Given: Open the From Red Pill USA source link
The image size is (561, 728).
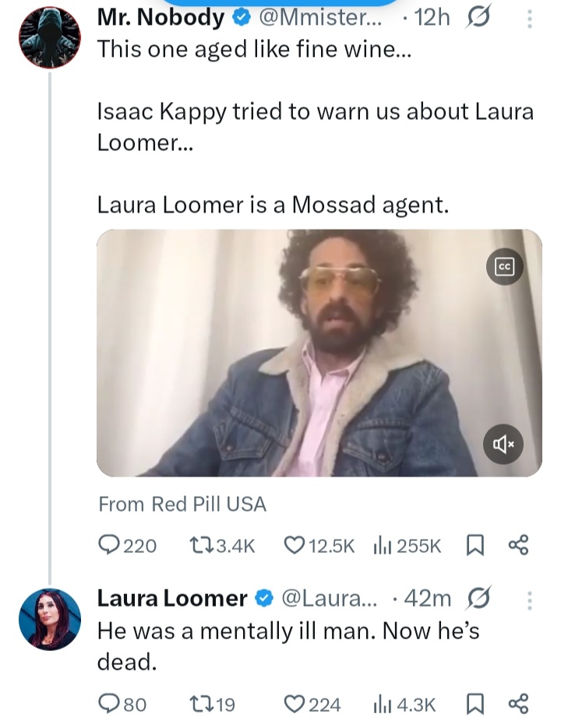Looking at the screenshot, I should click(x=182, y=505).
